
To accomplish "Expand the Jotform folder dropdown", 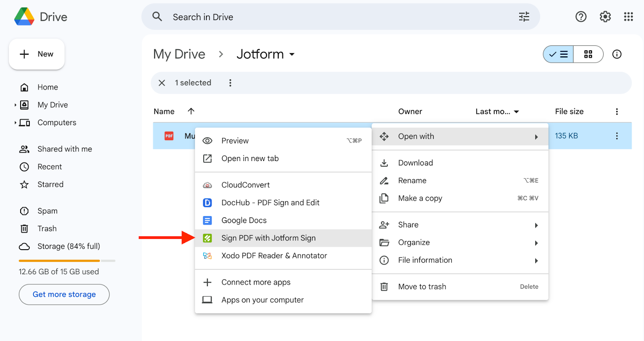I will (x=292, y=55).
